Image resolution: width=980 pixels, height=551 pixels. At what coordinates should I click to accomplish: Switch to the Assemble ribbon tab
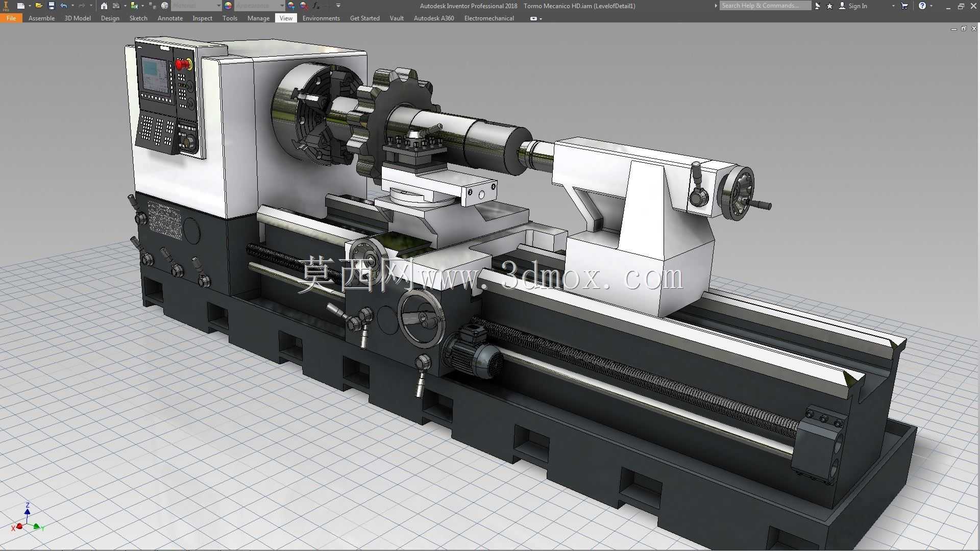pos(41,18)
